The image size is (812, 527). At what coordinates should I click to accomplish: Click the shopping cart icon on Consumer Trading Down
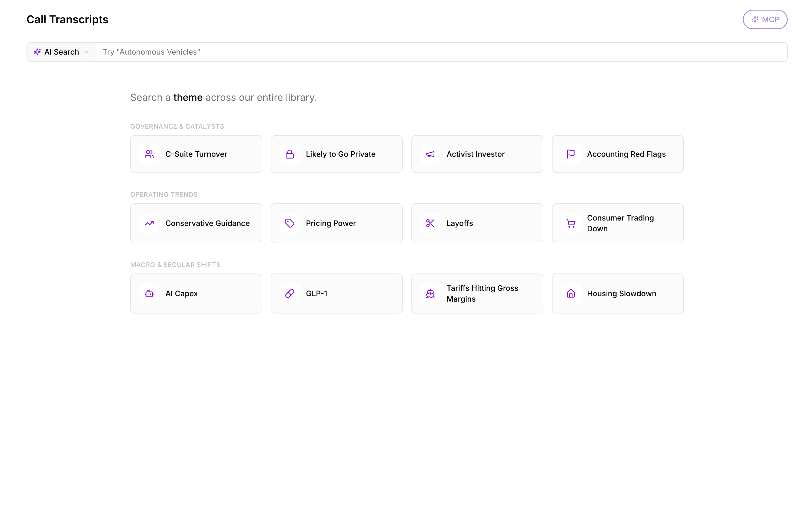point(571,224)
